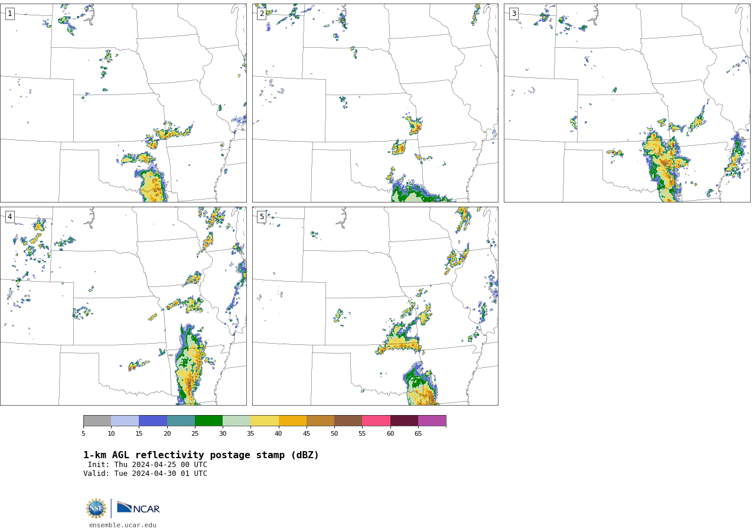Screen dimensions: 756x532
Task: Click the colorbar tick label 35
Action: tap(250, 434)
